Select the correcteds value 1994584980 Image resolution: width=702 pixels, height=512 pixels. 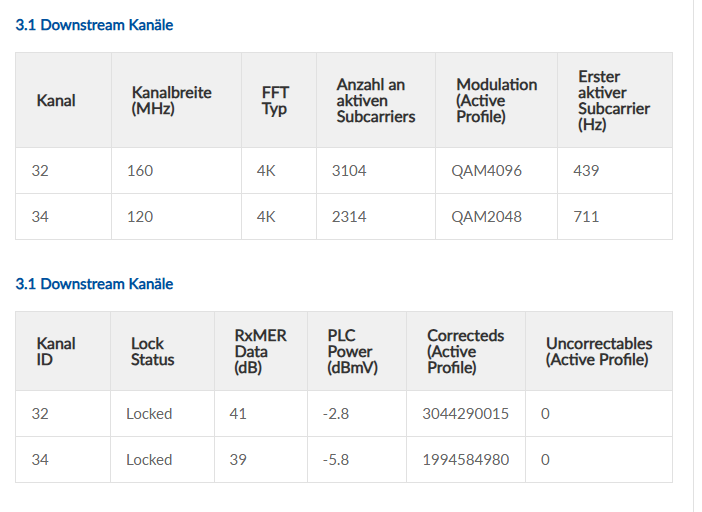click(x=467, y=460)
